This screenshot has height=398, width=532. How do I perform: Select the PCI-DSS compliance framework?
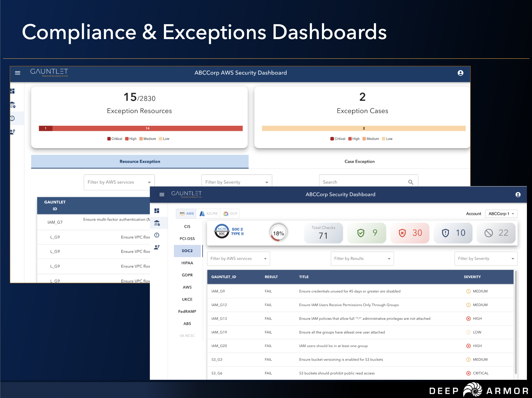click(x=187, y=239)
